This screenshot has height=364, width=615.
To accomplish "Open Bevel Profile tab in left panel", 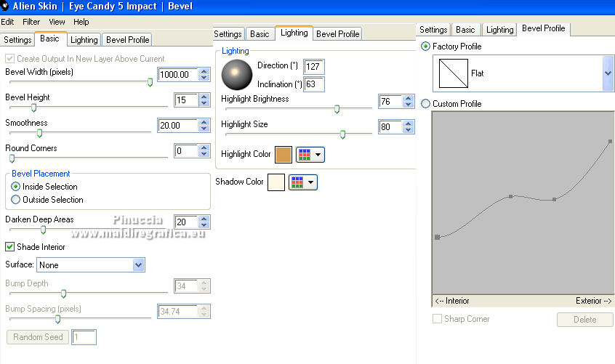I will pos(127,40).
